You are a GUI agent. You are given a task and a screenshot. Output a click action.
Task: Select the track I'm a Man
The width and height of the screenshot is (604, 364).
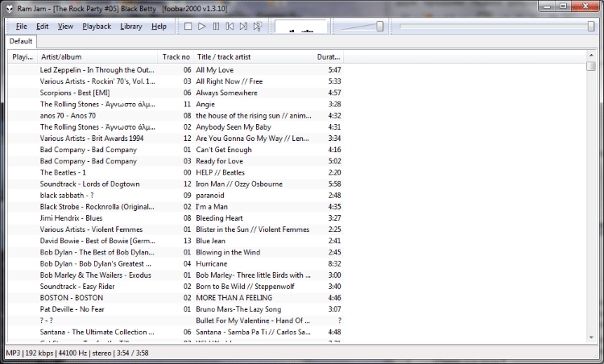(212, 207)
